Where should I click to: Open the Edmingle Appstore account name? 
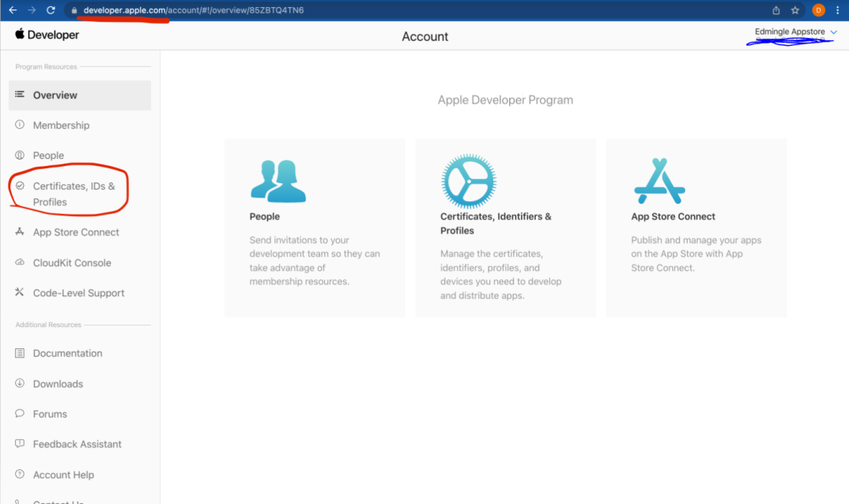click(x=790, y=32)
